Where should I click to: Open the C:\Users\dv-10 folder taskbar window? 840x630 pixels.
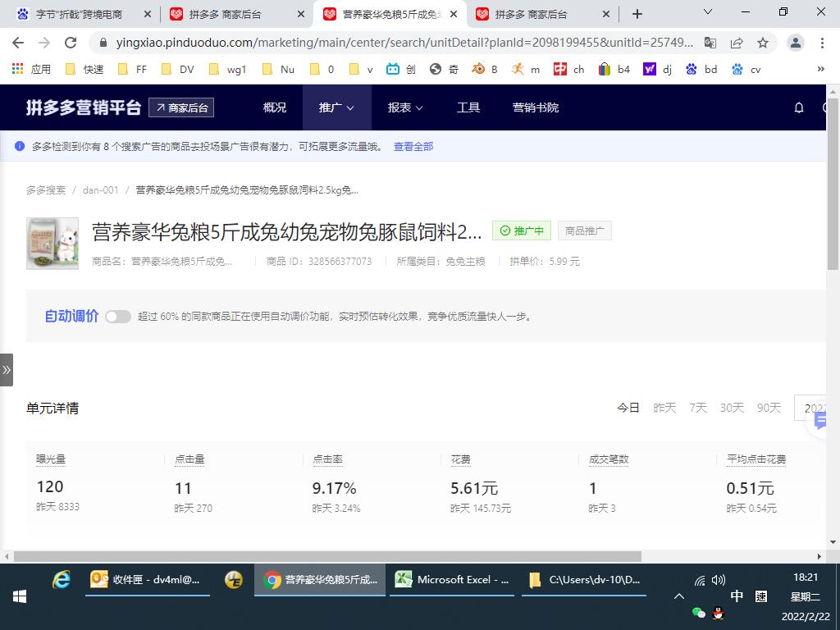584,580
